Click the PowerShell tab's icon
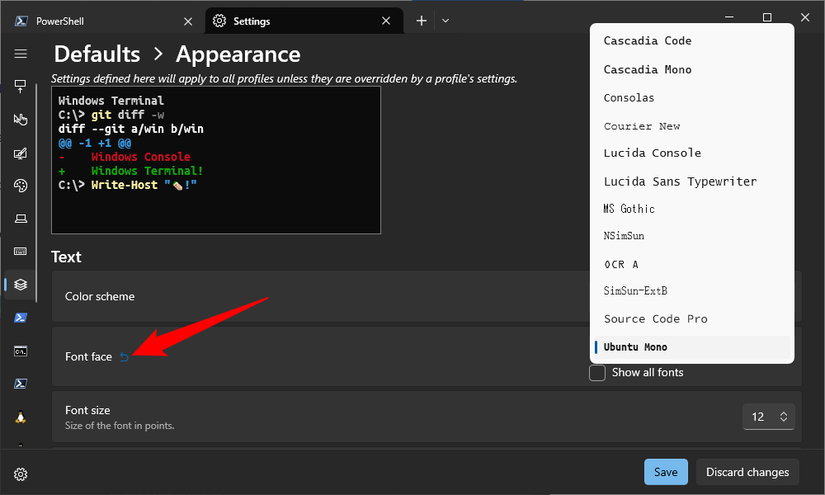 (x=21, y=21)
